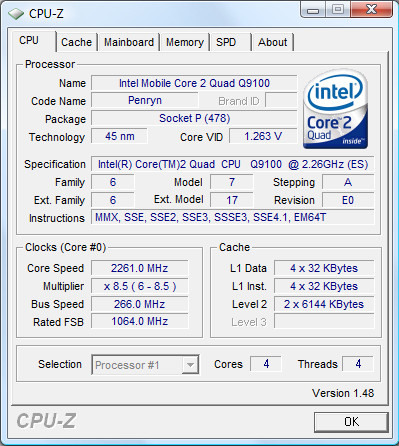Switch to the Cache tab
This screenshot has width=399, height=446.
click(76, 42)
